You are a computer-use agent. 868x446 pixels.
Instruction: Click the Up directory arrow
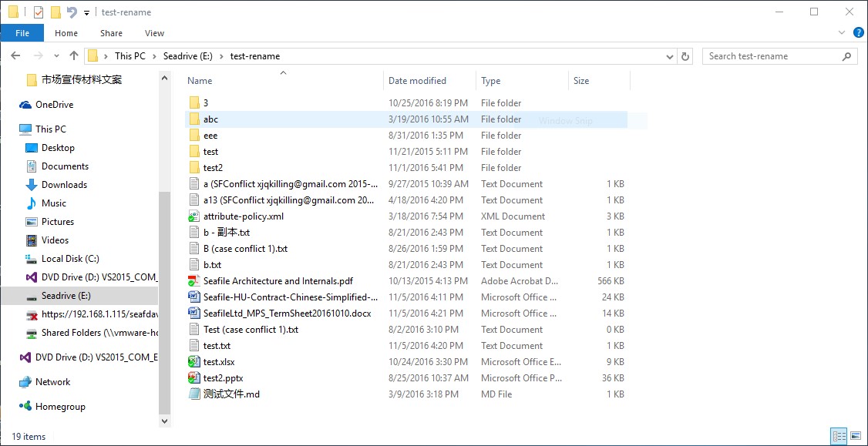click(x=74, y=56)
